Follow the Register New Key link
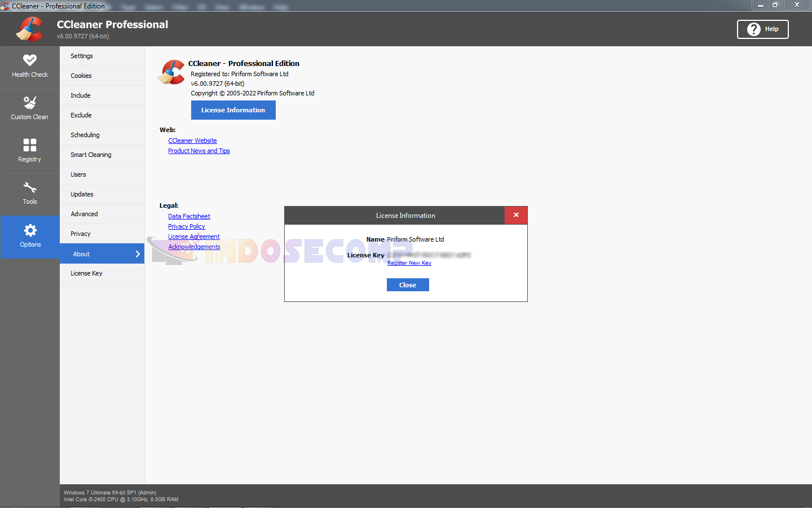The height and width of the screenshot is (508, 812). pos(409,263)
